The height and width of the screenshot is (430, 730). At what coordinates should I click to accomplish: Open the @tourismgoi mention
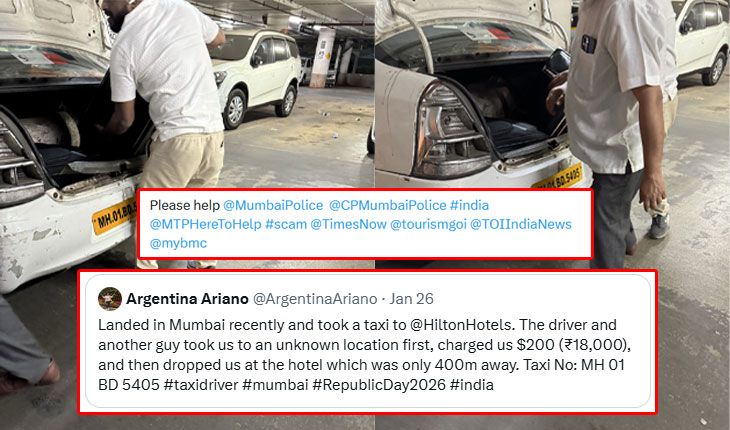[x=428, y=224]
